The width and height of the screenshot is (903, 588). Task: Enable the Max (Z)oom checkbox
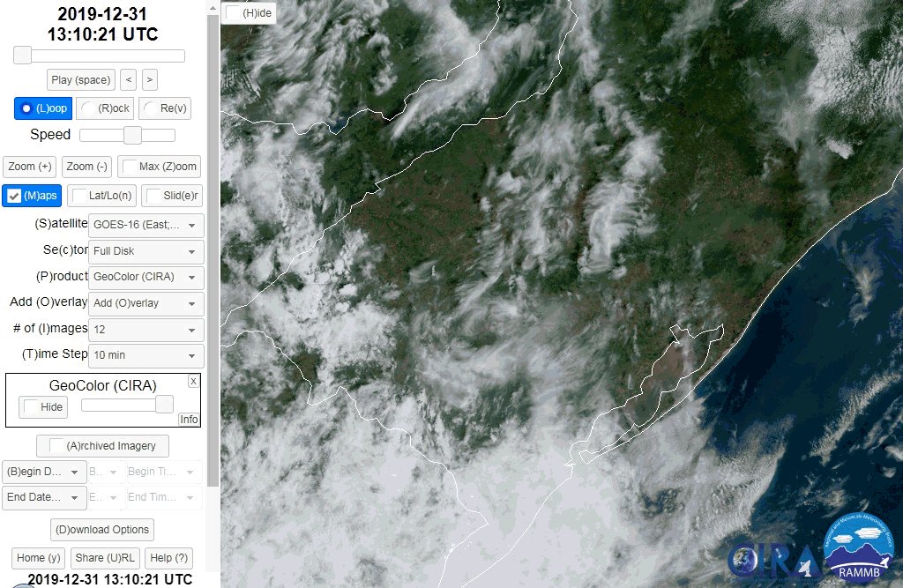coord(160,167)
